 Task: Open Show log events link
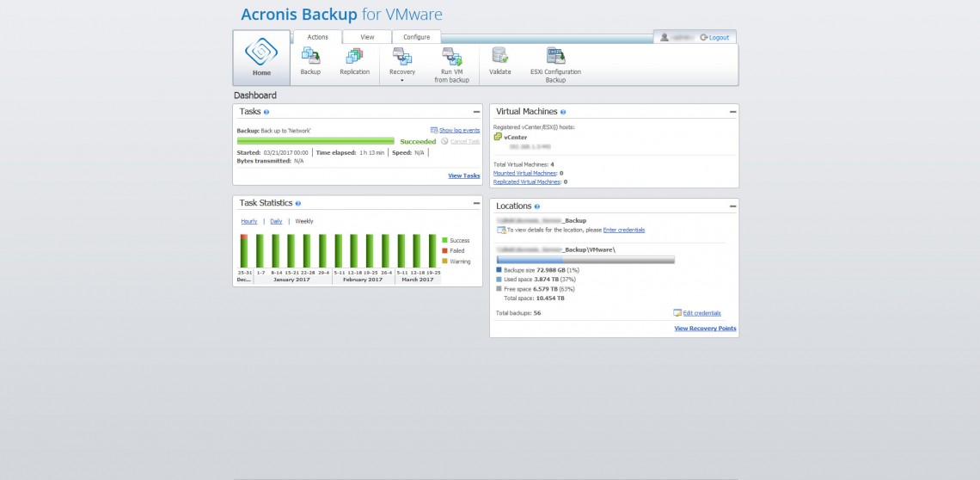click(x=459, y=130)
